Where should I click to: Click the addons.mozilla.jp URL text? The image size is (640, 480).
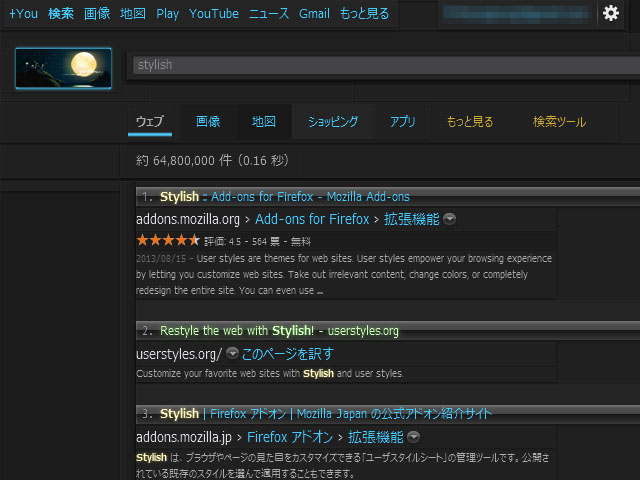coord(184,437)
